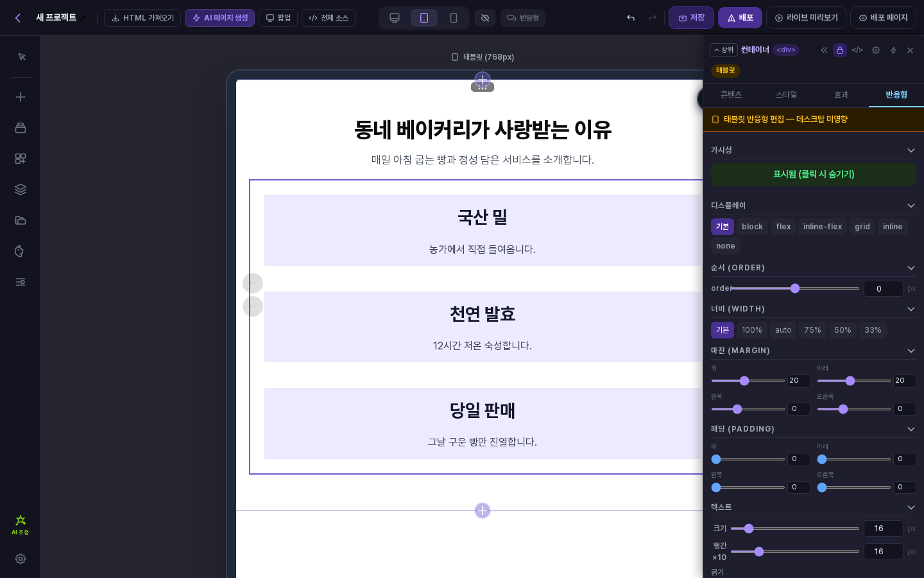924x578 pixels.
Task: Switch to the 콘텐츠 tab
Action: click(x=731, y=95)
